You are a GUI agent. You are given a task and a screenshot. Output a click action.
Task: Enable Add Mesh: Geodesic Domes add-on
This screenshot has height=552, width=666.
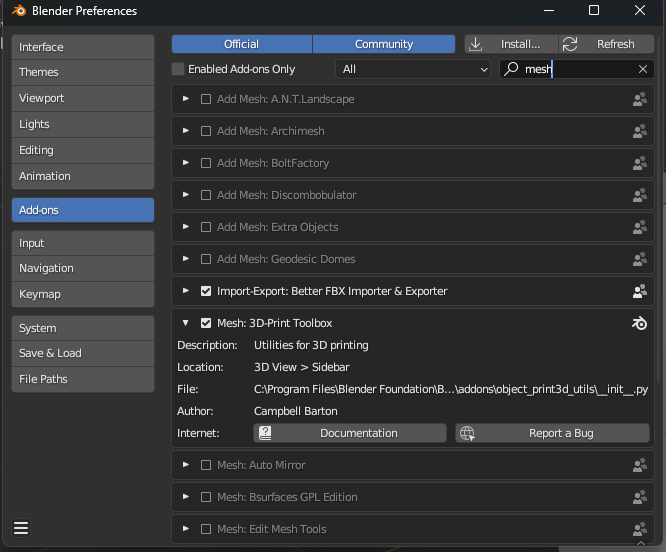pyautogui.click(x=206, y=259)
